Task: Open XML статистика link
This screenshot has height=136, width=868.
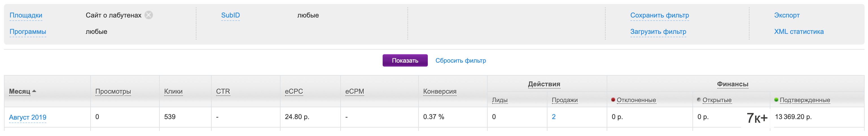Action: (x=799, y=32)
